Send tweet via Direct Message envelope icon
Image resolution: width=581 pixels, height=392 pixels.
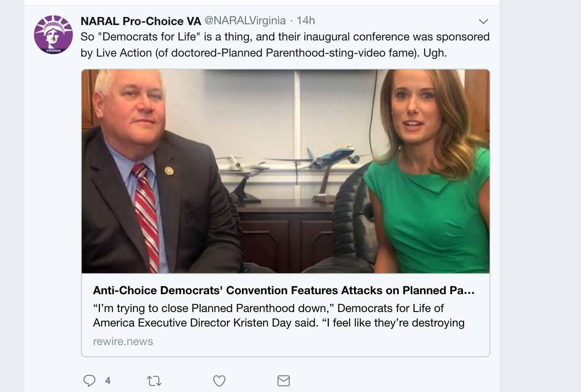click(284, 381)
